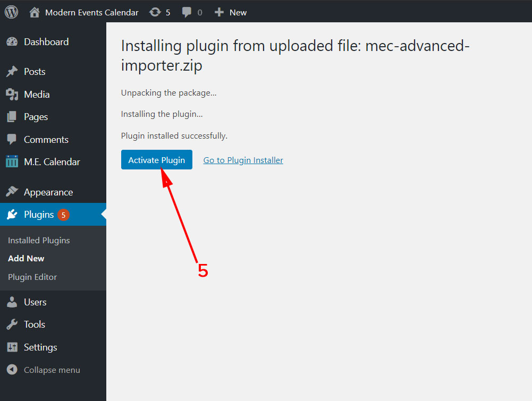Viewport: 532px width, 401px height.
Task: Click the 'Unpacking the package…' text
Action: pyautogui.click(x=168, y=93)
